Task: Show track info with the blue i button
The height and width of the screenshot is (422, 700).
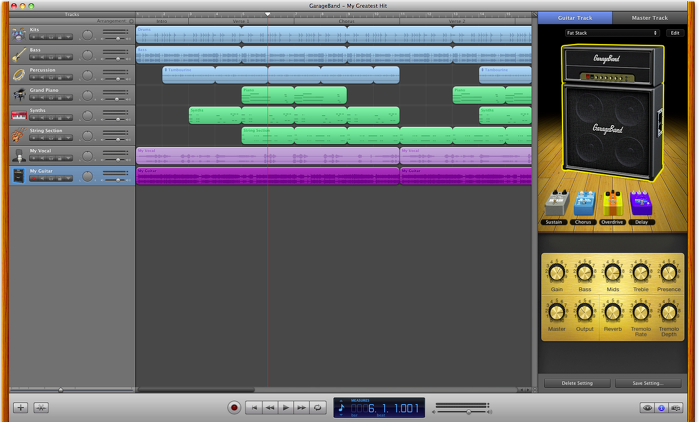Action: click(661, 408)
